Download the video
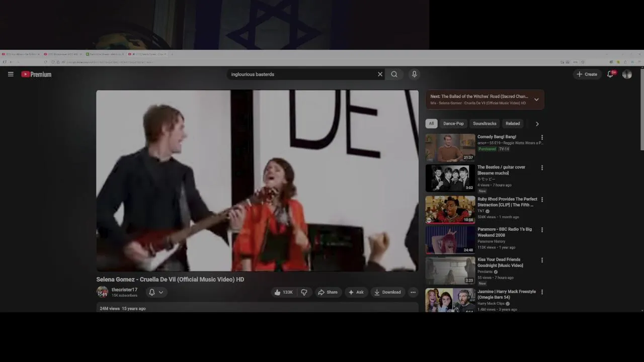 click(x=387, y=292)
